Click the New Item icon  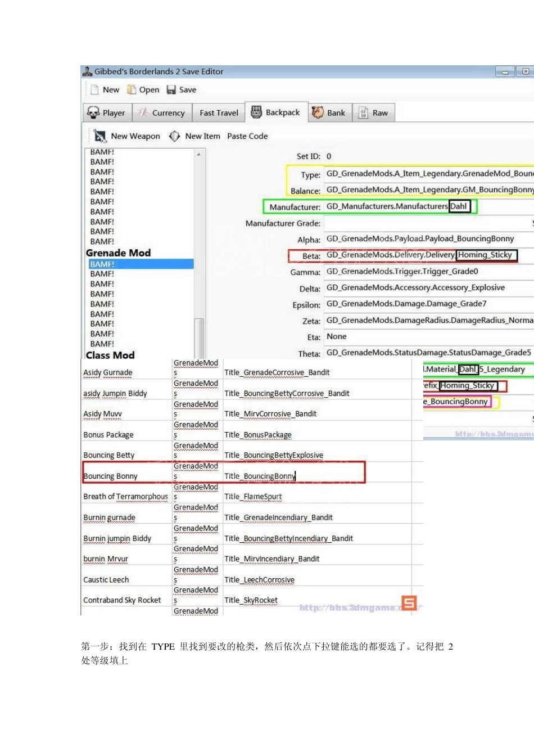coord(175,136)
